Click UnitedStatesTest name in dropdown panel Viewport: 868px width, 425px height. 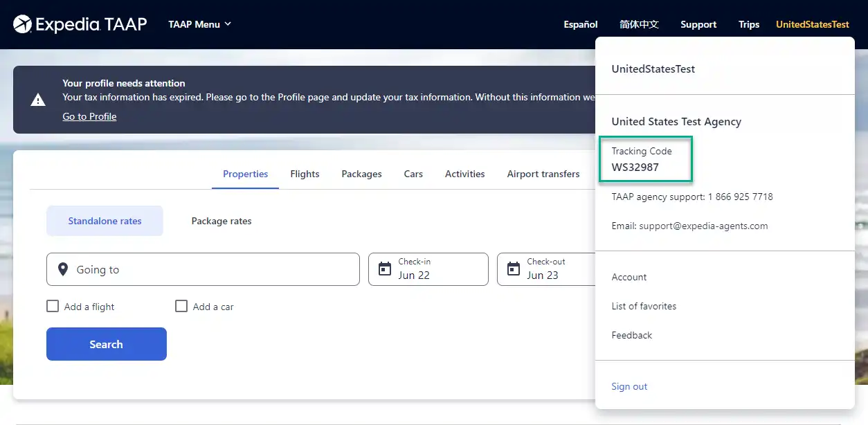tap(653, 69)
